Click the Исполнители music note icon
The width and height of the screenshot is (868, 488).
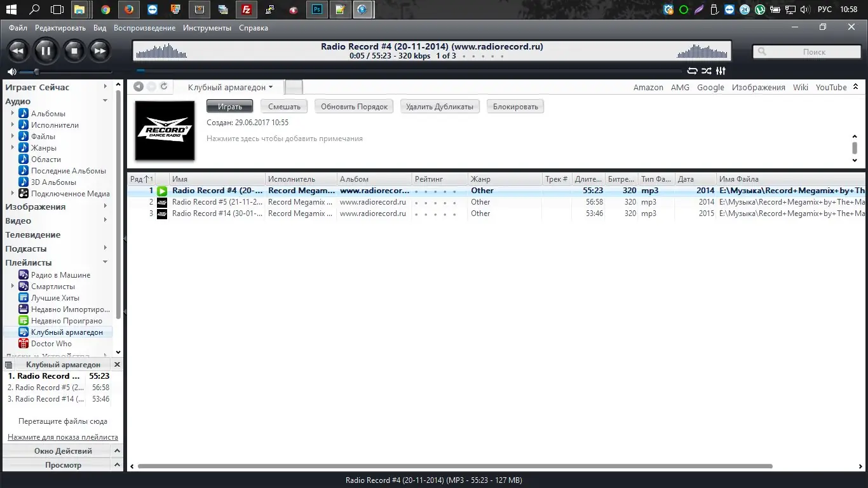(24, 125)
